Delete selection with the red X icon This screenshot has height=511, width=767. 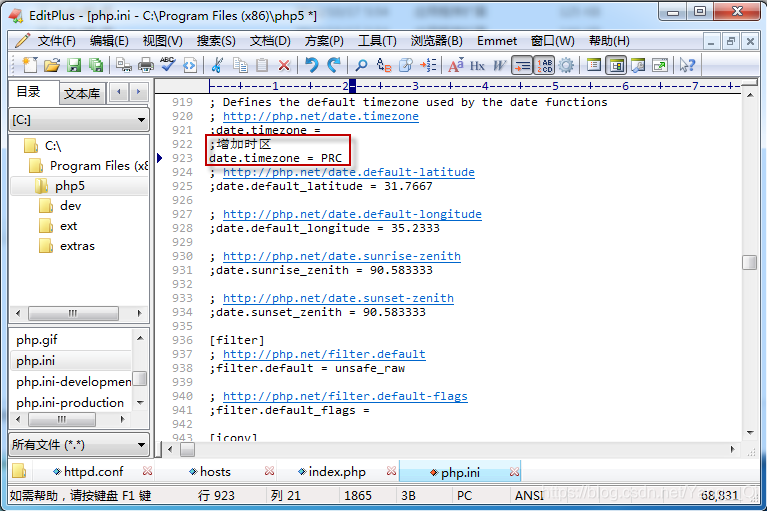tap(284, 65)
